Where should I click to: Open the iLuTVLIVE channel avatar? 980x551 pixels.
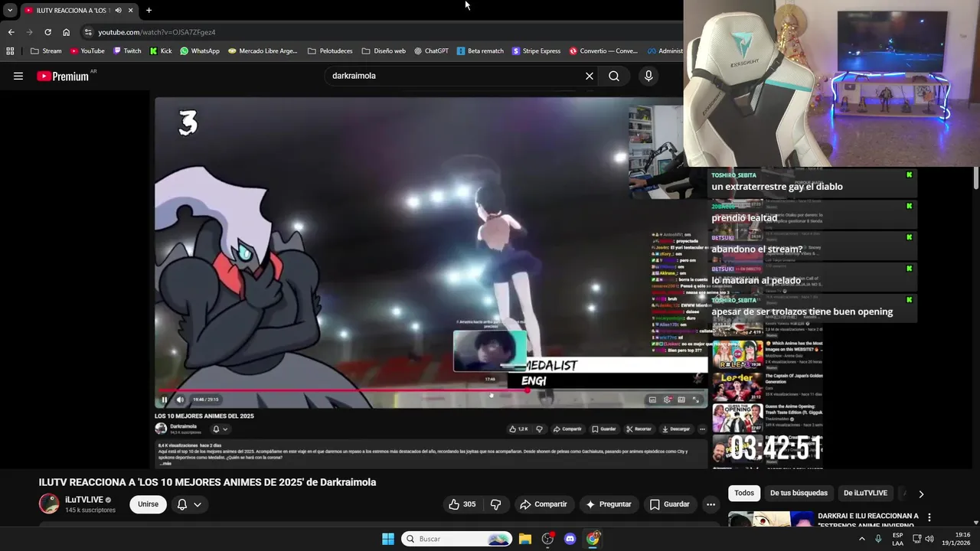tap(49, 504)
